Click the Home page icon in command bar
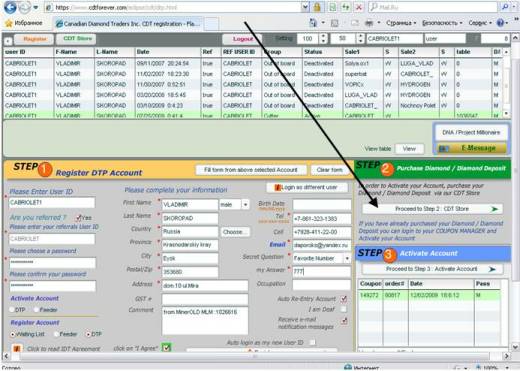520x371 pixels. 313,23
